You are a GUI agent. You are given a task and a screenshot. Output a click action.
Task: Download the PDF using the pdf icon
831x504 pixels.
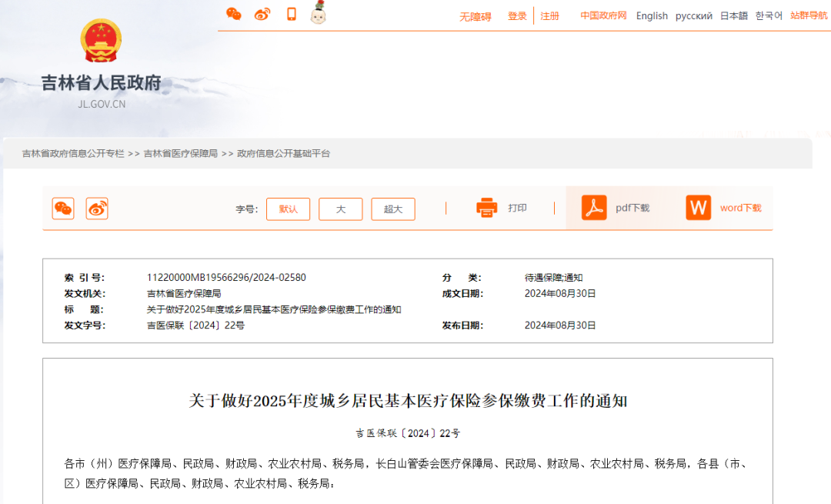tap(594, 208)
